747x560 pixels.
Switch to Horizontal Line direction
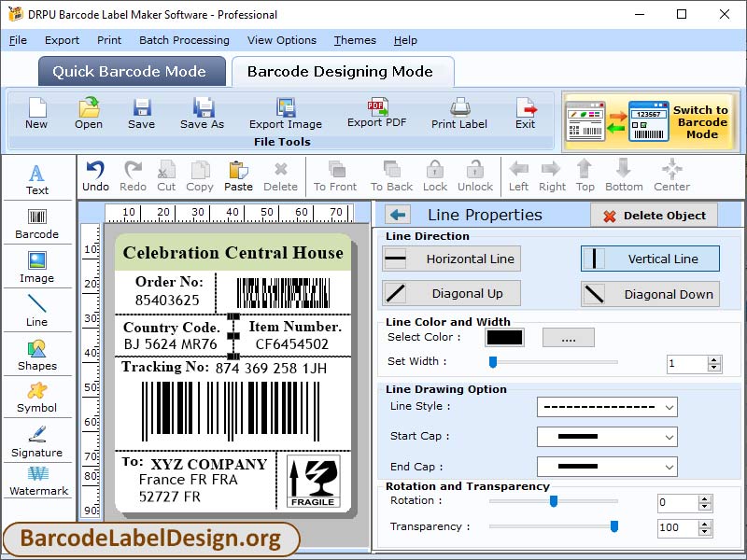[450, 259]
